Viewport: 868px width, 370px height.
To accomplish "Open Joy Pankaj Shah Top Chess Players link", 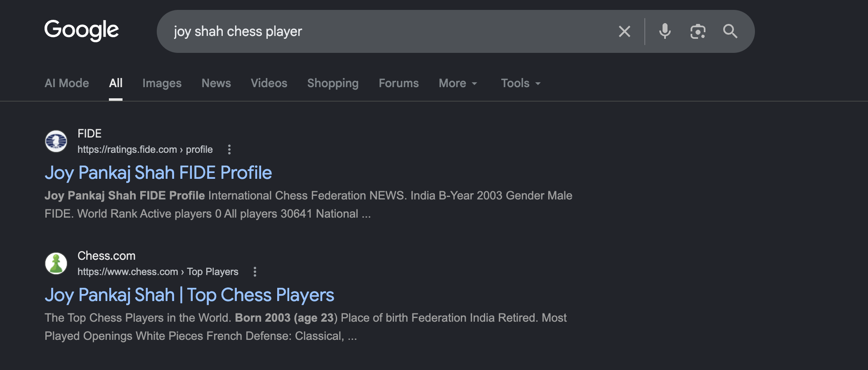I will 189,295.
